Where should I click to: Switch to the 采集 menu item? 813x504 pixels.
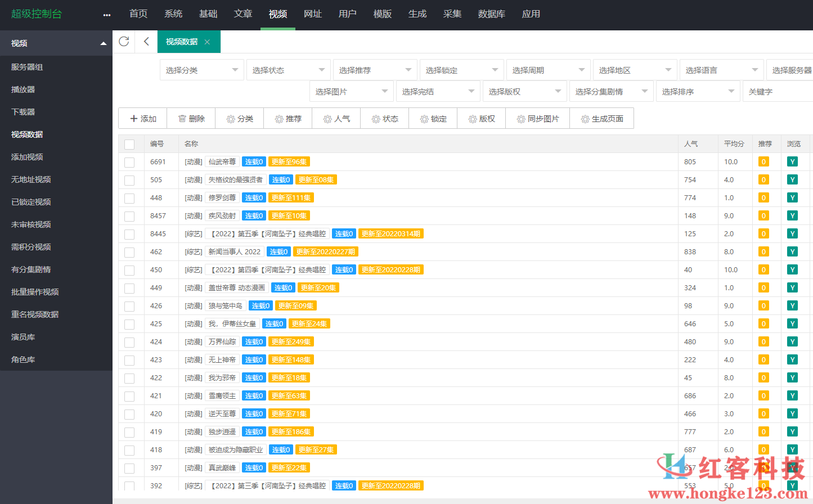pos(452,14)
